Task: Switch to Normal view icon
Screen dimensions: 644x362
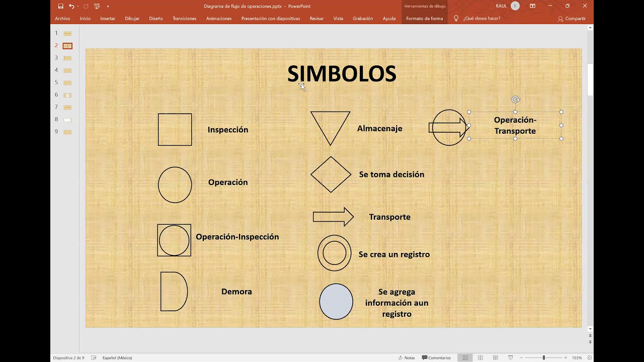Action: click(x=465, y=358)
